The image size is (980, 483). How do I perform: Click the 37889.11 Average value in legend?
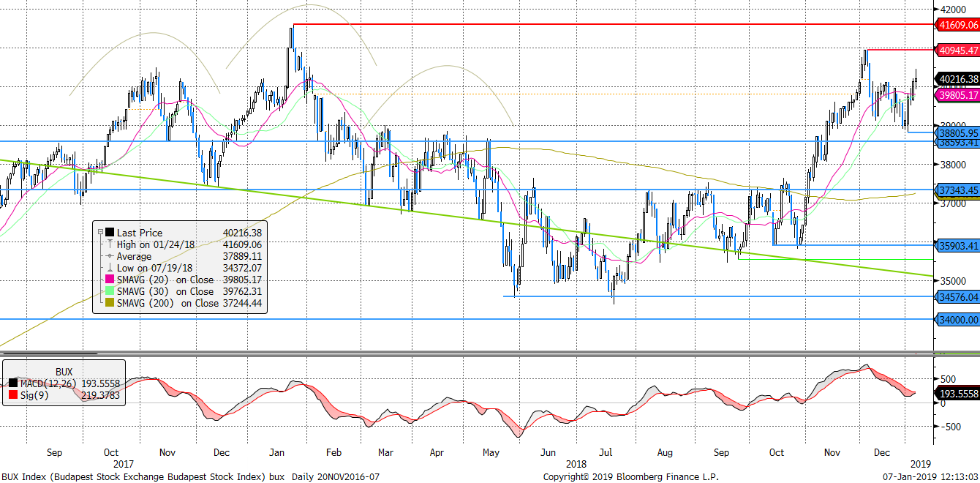tap(242, 256)
